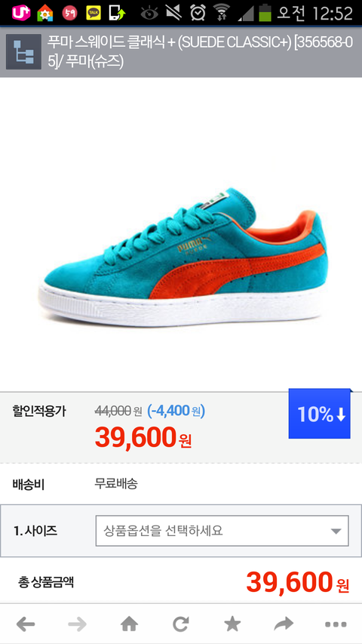Open the category tree icon in header
This screenshot has height=644, width=362.
[x=23, y=51]
